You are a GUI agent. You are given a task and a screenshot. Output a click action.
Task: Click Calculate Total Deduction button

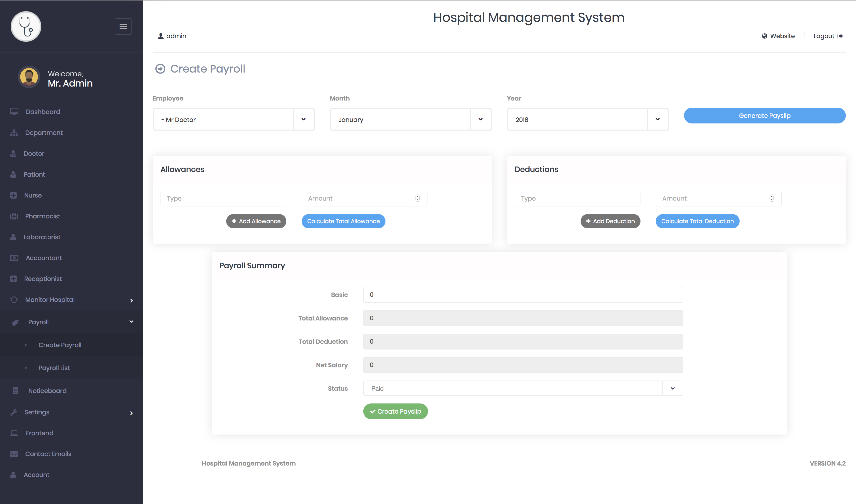pyautogui.click(x=697, y=221)
